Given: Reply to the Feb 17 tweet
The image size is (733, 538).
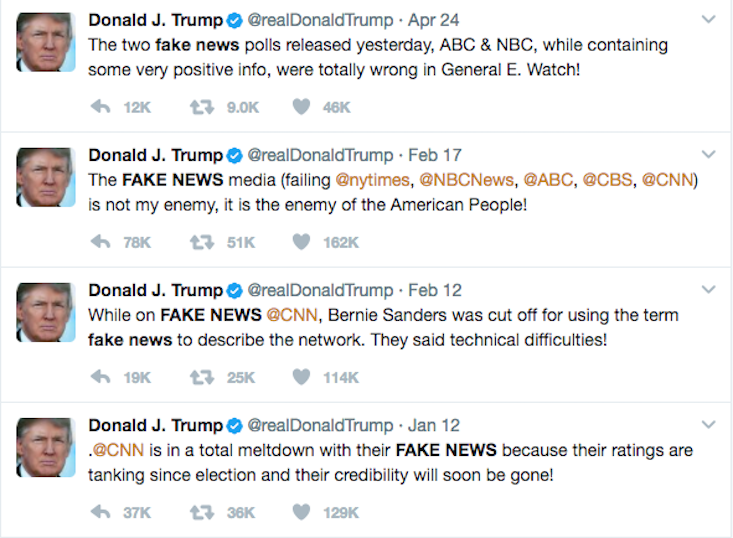Looking at the screenshot, I should coord(99,242).
